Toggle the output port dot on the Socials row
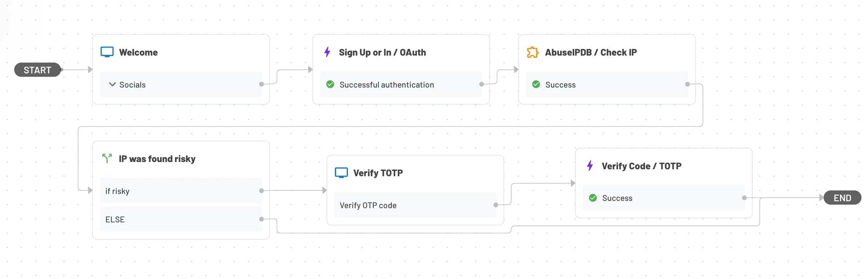 [x=261, y=84]
